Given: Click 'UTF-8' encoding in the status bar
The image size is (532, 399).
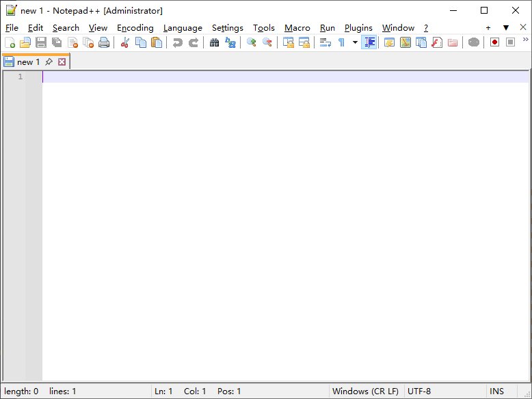Looking at the screenshot, I should [419, 391].
